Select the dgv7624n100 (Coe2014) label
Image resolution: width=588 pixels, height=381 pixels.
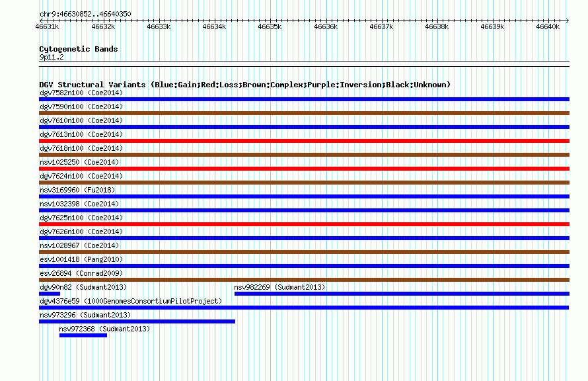pyautogui.click(x=81, y=176)
